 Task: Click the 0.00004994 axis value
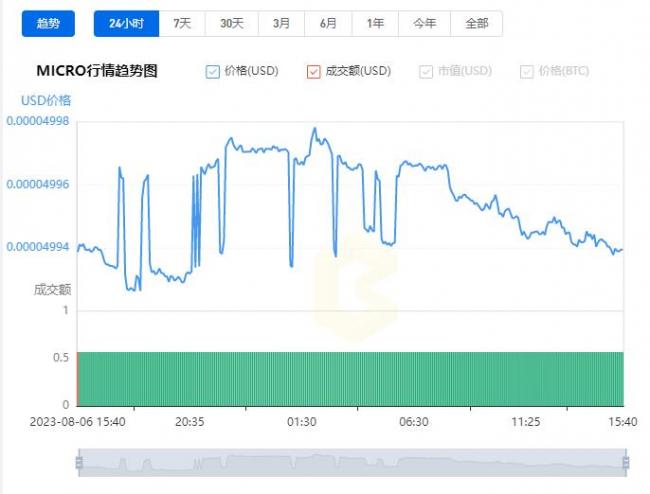[x=38, y=247]
